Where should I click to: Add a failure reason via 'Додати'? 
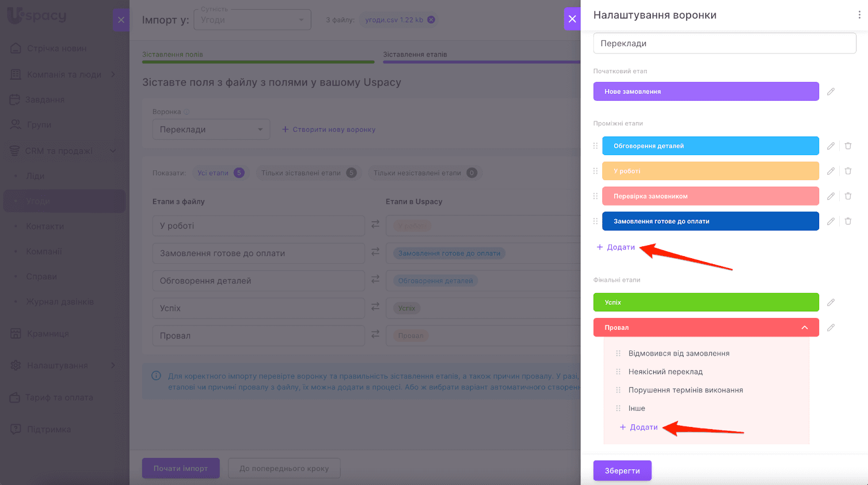click(639, 427)
